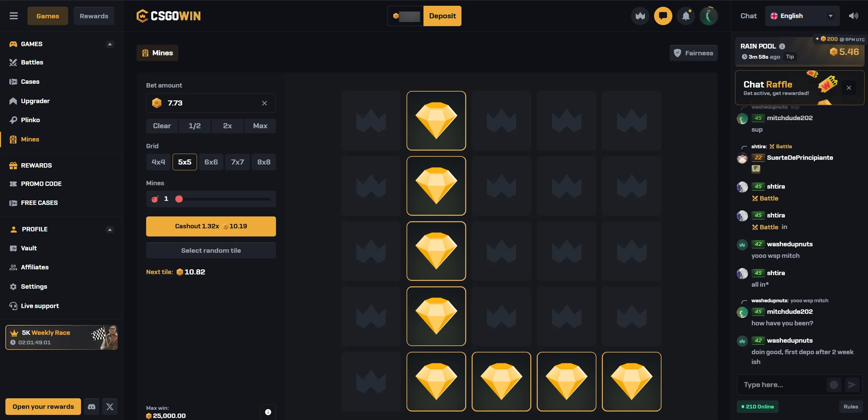
Task: Open the hamburger menu icon
Action: (x=14, y=16)
